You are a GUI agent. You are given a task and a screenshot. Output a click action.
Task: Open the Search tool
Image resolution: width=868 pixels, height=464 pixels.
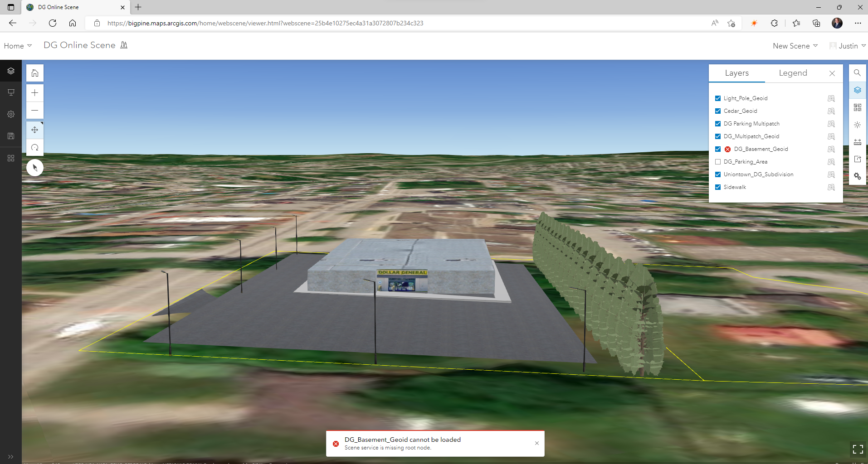tap(857, 72)
